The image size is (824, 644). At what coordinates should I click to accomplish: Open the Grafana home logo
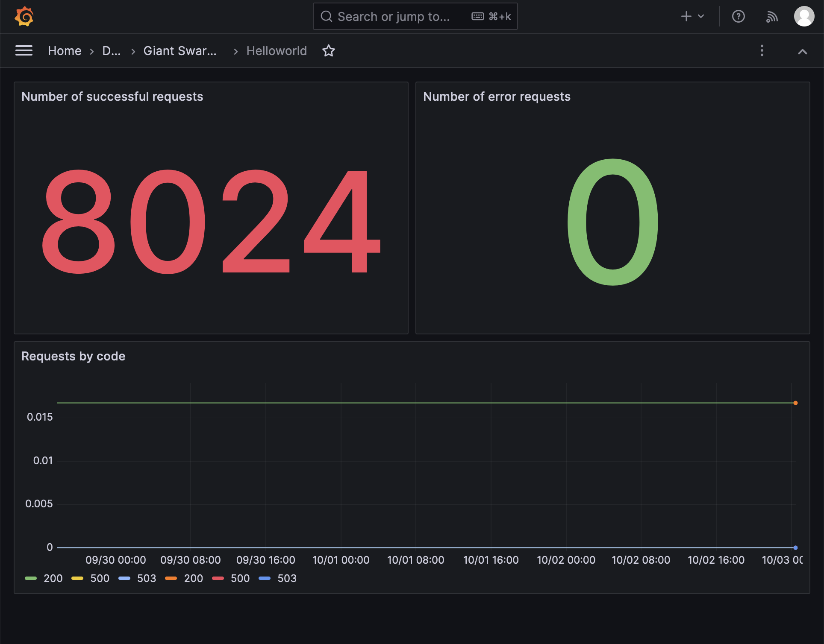[24, 16]
